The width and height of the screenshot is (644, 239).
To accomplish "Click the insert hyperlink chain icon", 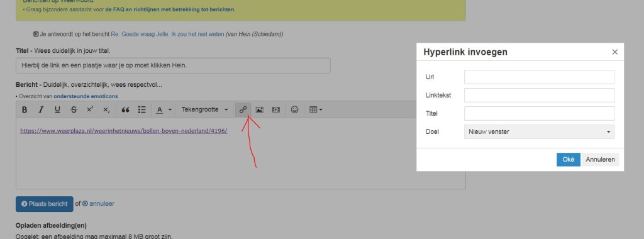I will tap(243, 109).
